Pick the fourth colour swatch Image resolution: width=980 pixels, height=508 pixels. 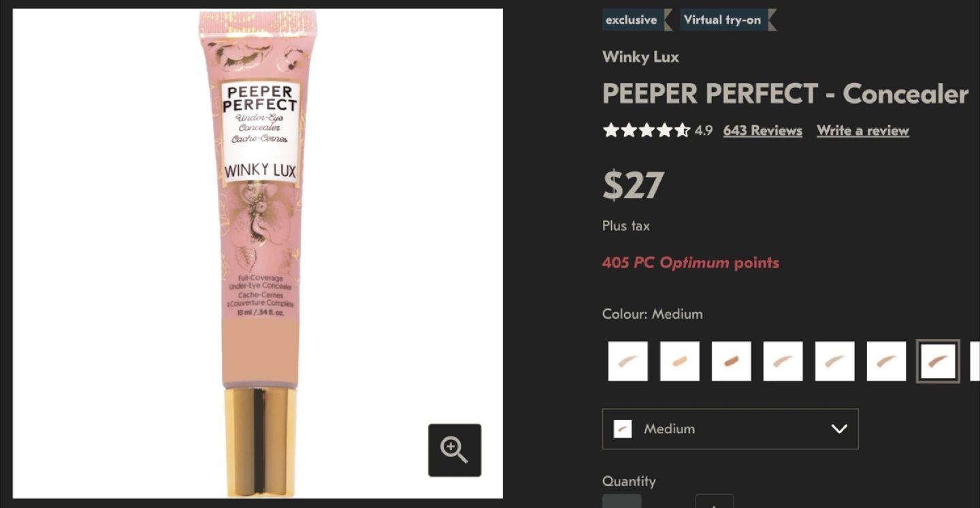783,362
